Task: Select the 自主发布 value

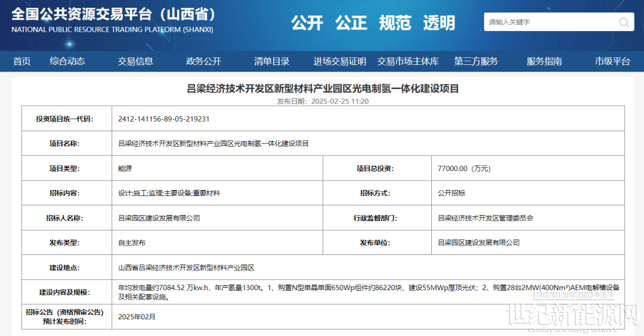Action: 132,243
